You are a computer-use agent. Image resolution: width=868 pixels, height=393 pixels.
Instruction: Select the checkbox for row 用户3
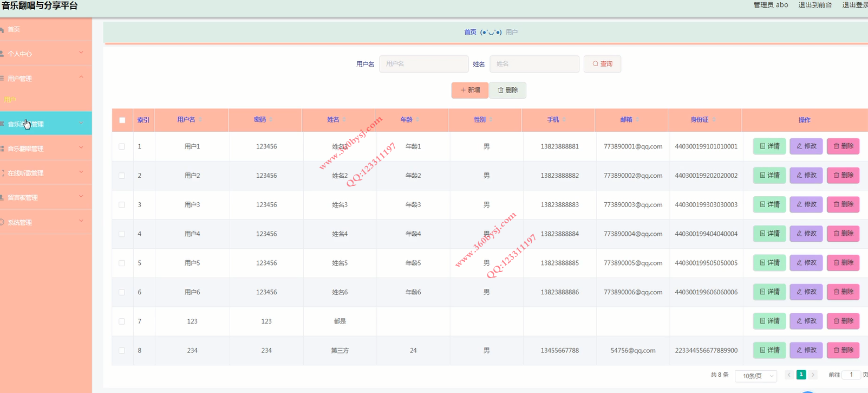pos(122,205)
